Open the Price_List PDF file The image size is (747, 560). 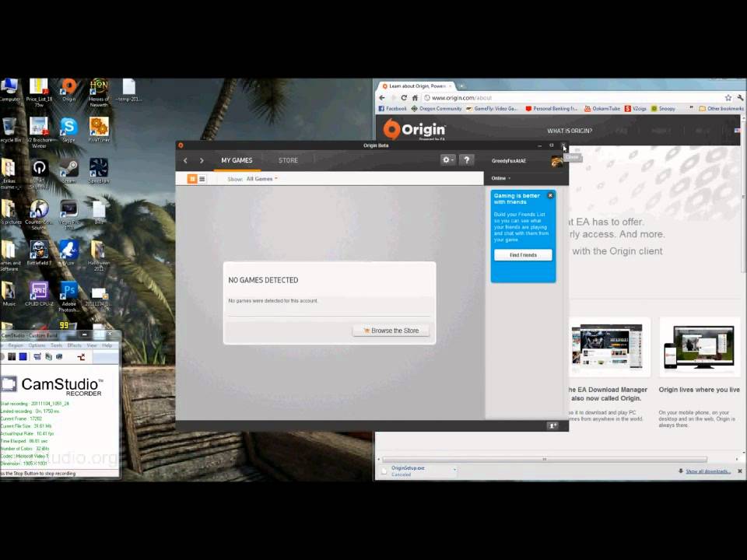(x=39, y=93)
